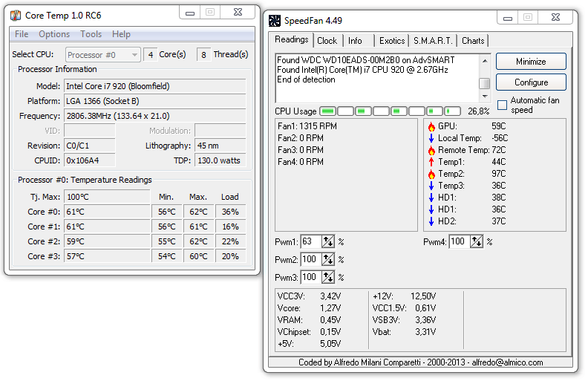Click the Model field Intel Core i7 920
Screen dimensions: 588x381
coord(155,86)
